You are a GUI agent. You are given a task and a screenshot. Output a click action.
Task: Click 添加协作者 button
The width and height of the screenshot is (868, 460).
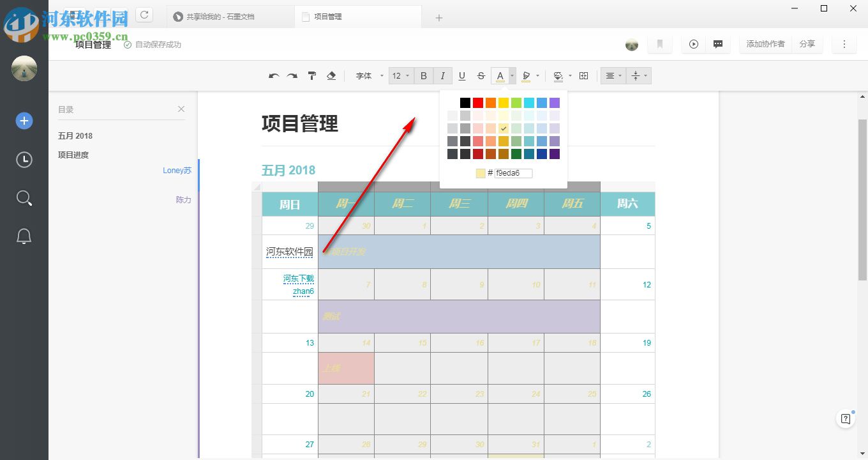coord(765,44)
